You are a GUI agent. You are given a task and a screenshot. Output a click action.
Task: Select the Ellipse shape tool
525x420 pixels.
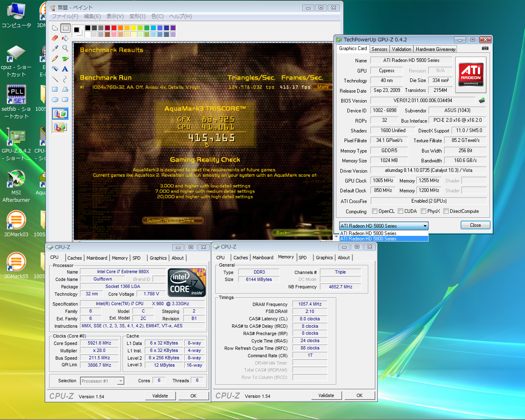55,100
